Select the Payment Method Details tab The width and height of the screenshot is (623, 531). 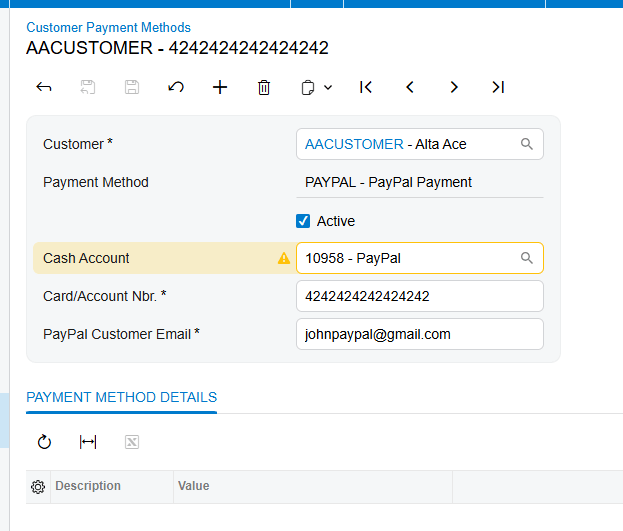[122, 397]
